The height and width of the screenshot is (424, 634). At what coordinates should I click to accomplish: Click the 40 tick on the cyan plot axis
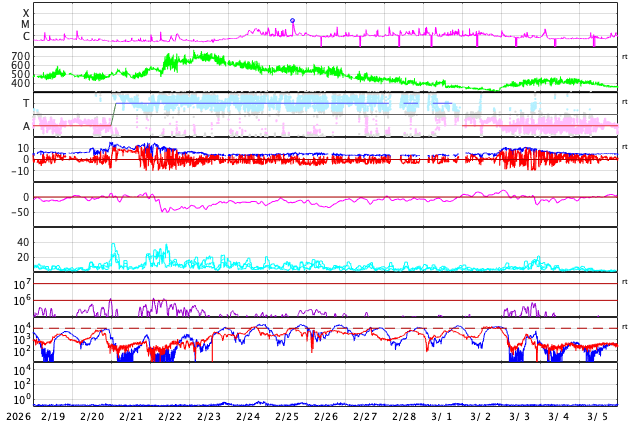click(23, 242)
